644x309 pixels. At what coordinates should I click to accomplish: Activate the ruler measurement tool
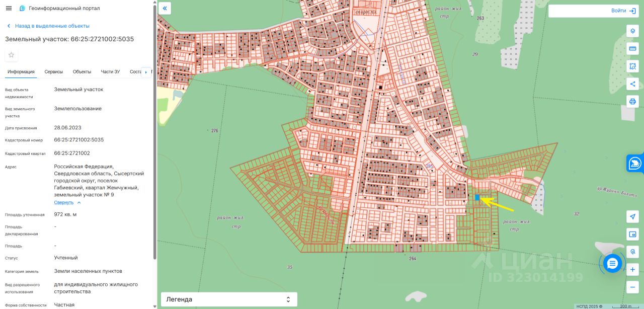click(632, 48)
